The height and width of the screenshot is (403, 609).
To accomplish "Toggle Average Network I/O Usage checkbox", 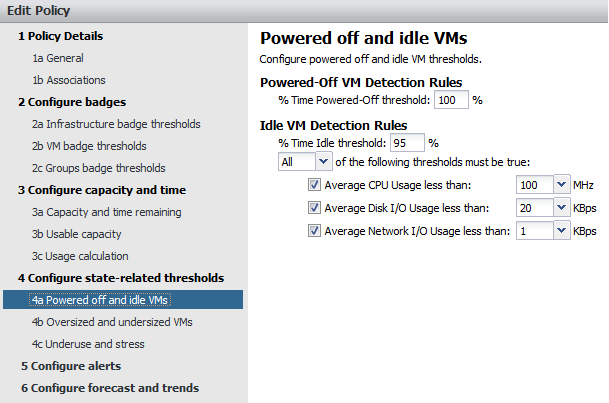I will tap(315, 231).
